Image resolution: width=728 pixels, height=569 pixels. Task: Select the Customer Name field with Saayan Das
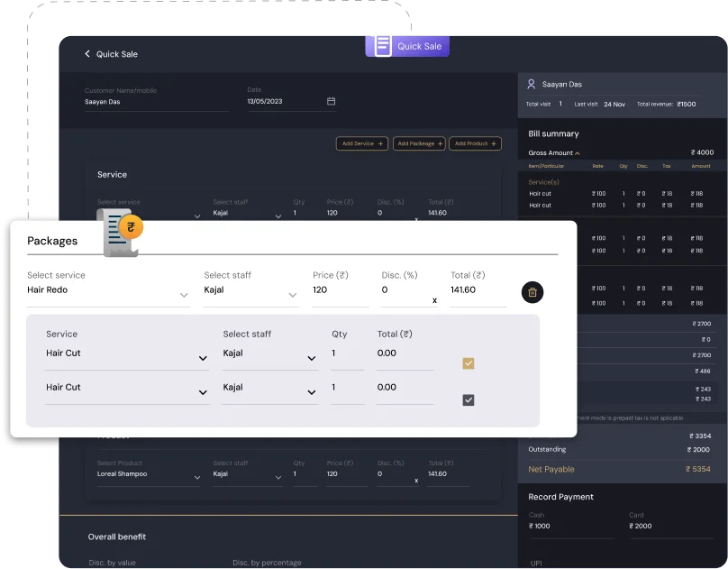(x=155, y=102)
